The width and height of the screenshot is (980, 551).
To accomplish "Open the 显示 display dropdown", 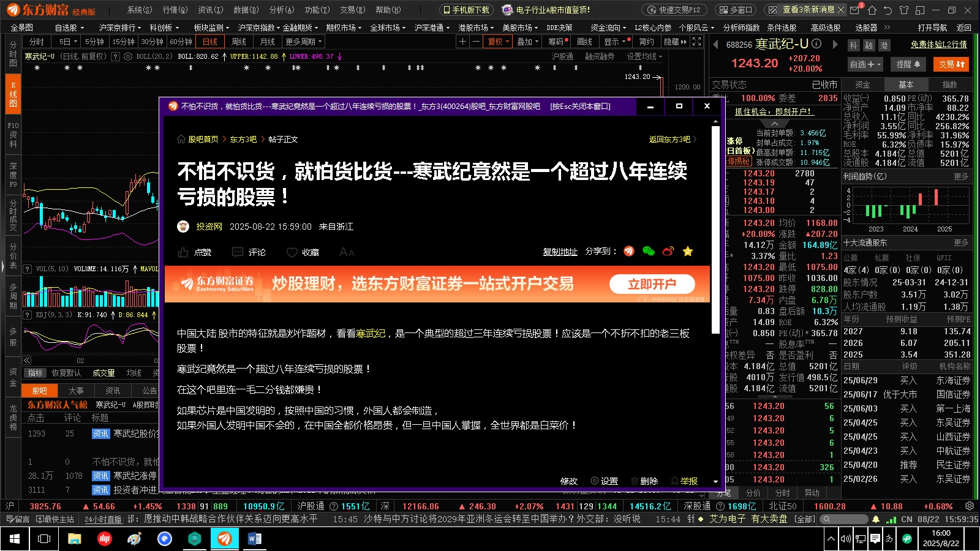I will point(615,42).
